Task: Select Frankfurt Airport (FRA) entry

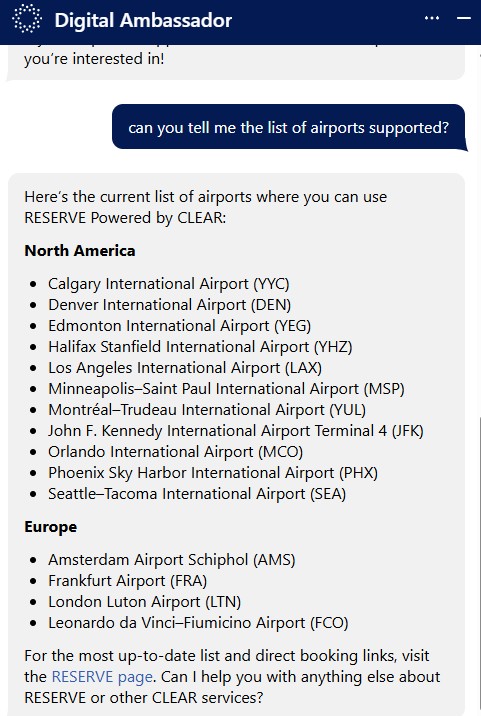Action: point(127,580)
